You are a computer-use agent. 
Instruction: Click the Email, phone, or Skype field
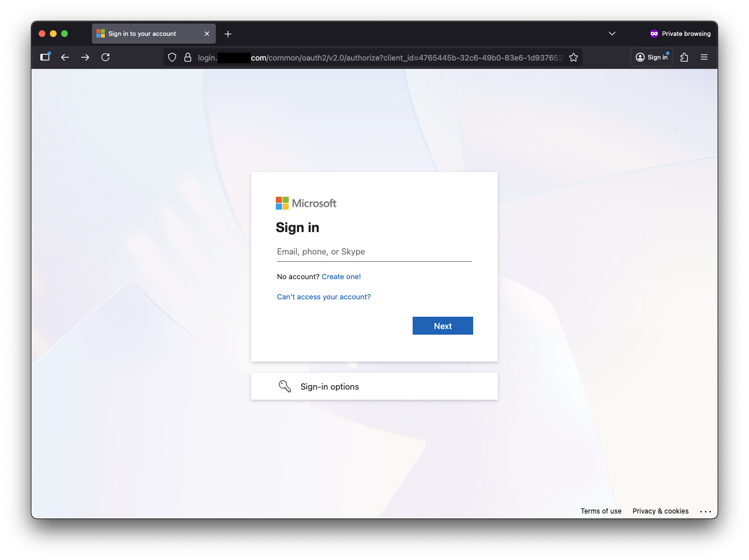pos(374,252)
